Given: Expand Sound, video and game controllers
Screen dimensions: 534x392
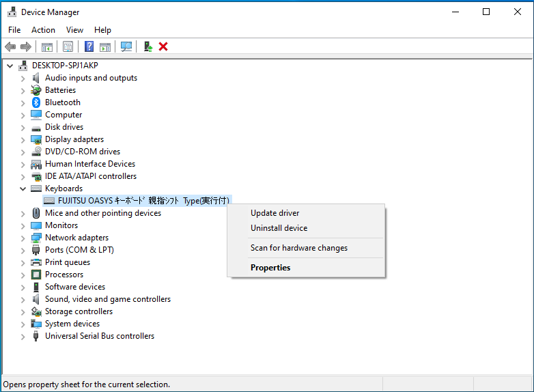Looking at the screenshot, I should tap(23, 300).
